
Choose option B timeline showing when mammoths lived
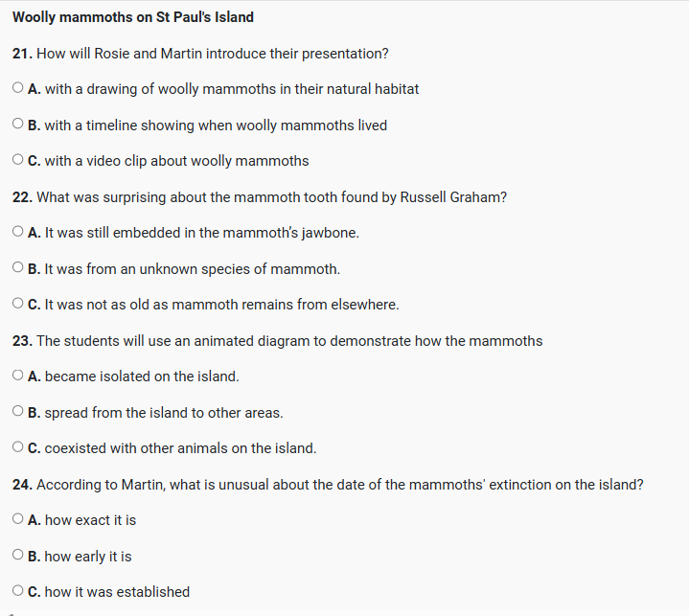pos(19,125)
